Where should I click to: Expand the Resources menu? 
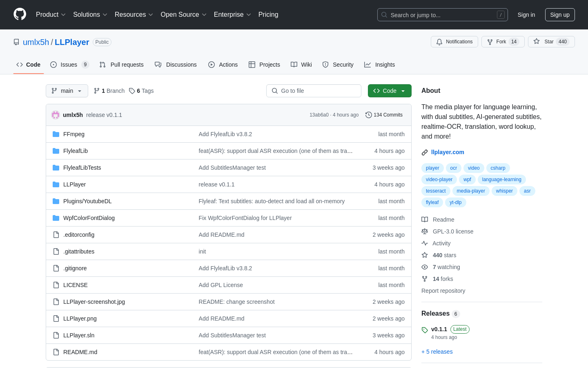134,15
